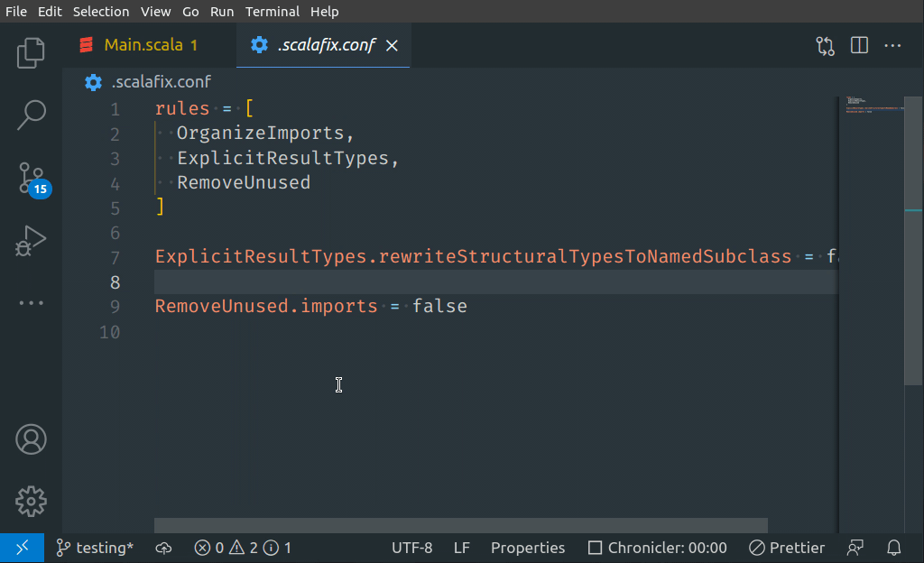924x563 pixels.
Task: Open branch switcher via testing* indicator
Action: (94, 548)
